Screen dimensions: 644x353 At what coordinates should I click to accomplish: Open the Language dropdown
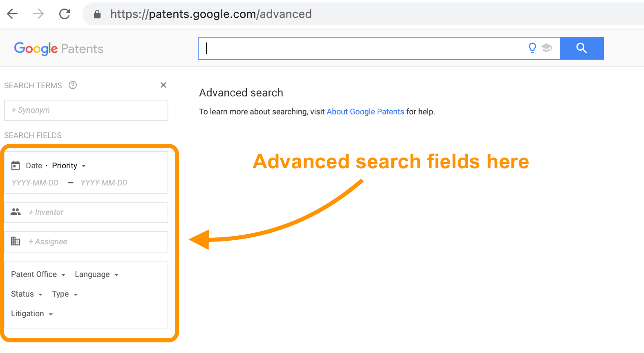click(x=97, y=274)
